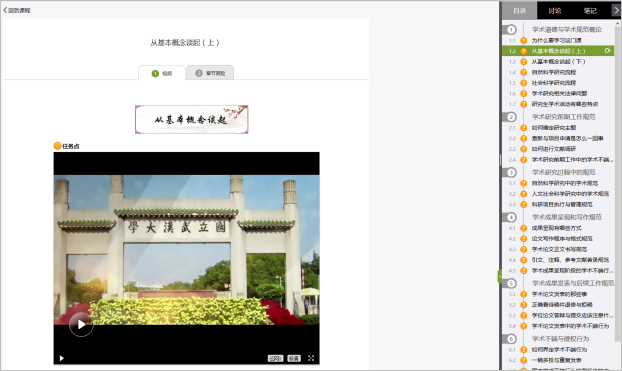
Task: Enter fullscreen mode for the video
Action: (311, 358)
